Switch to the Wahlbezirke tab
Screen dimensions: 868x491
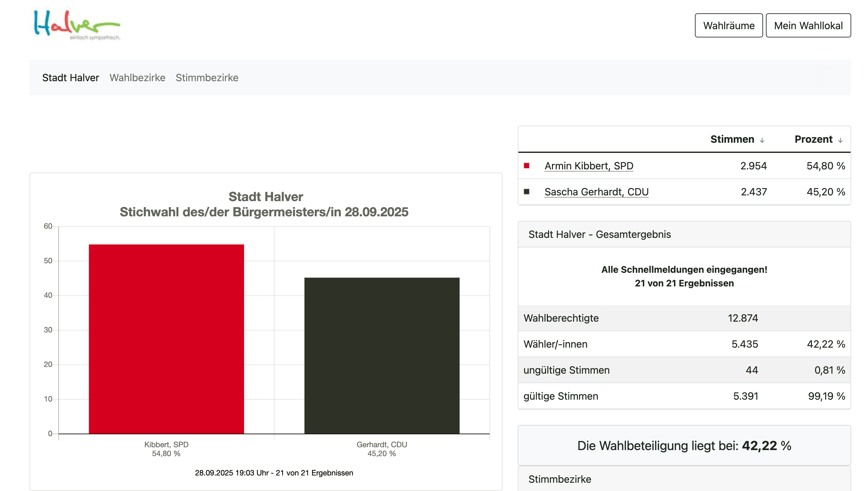click(137, 78)
